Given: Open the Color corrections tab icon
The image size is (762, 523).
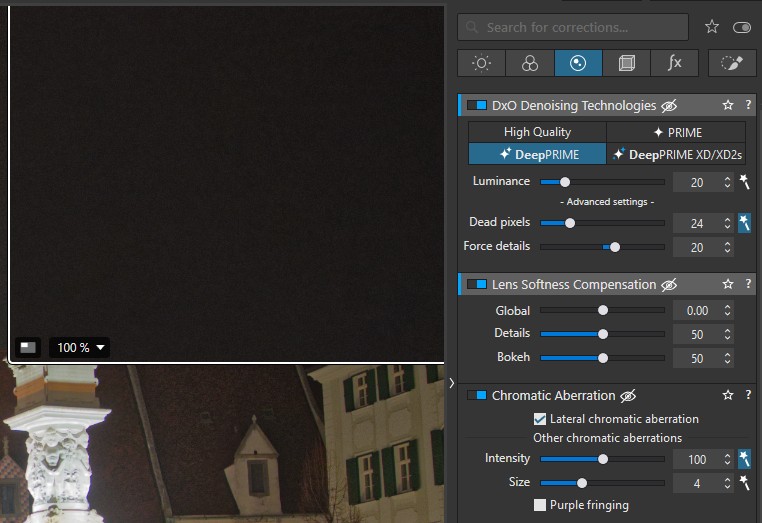Looking at the screenshot, I should [530, 63].
